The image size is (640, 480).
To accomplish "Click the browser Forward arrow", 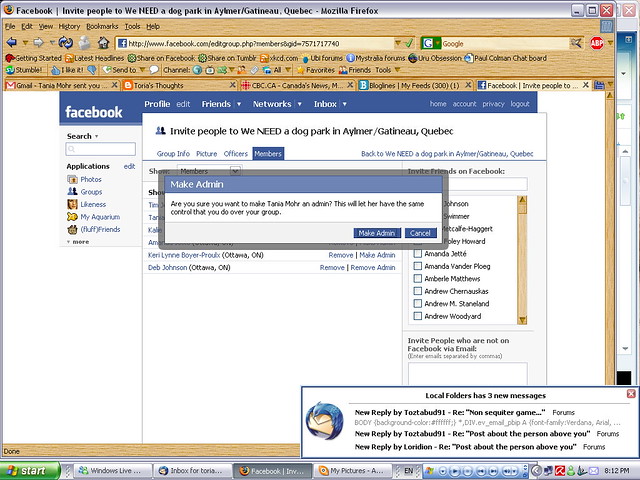I will pos(38,42).
